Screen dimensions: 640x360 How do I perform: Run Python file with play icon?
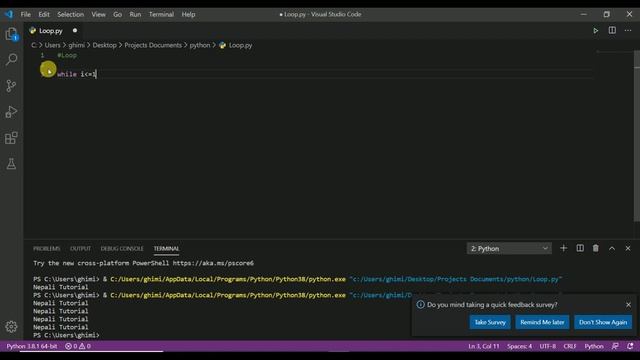(x=596, y=31)
